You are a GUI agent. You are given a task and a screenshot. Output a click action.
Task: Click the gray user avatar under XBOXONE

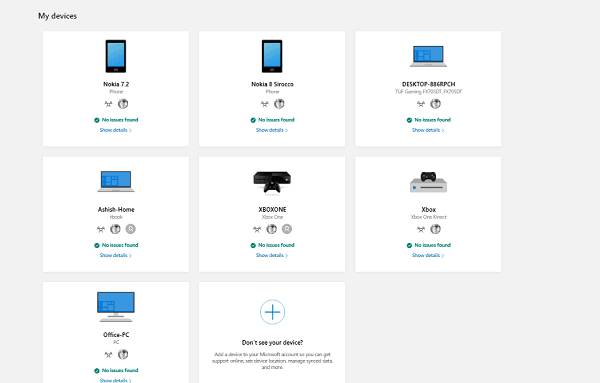click(x=287, y=229)
